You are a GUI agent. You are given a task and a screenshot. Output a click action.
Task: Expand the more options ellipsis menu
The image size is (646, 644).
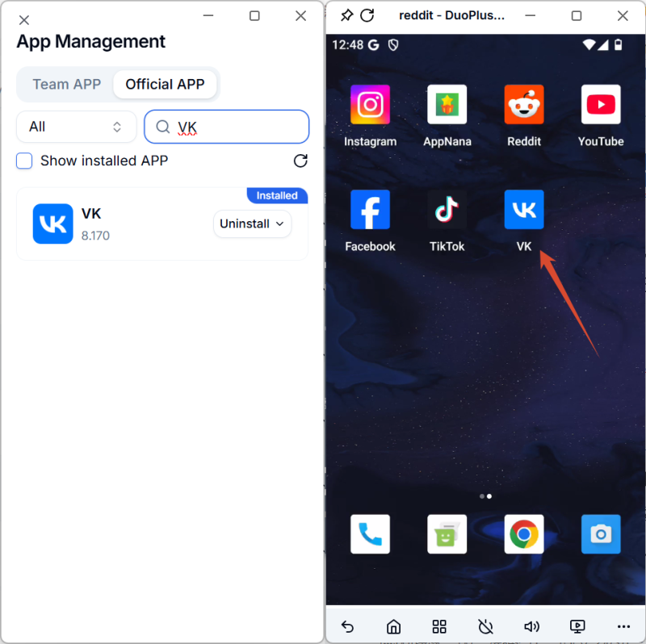point(623,626)
